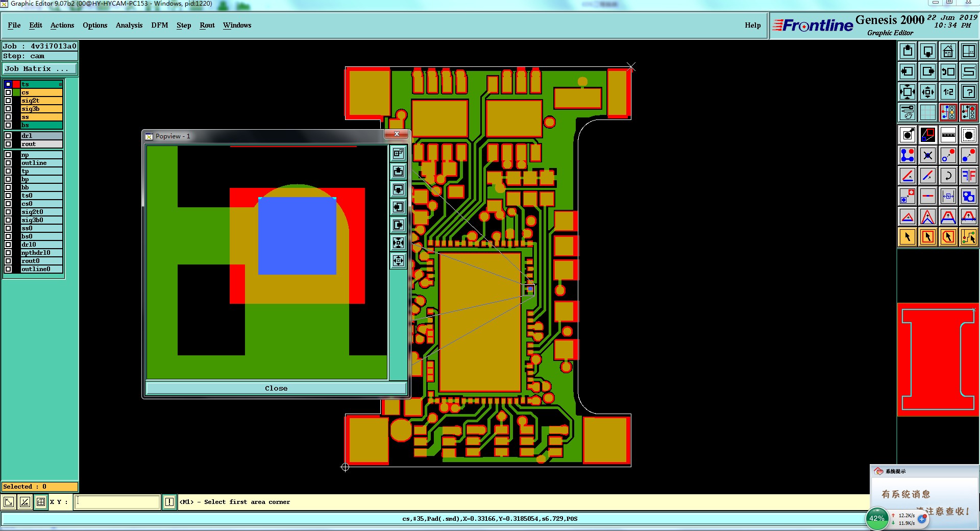This screenshot has height=531, width=980.
Task: Toggle the ts layer checkbox
Action: click(x=8, y=84)
